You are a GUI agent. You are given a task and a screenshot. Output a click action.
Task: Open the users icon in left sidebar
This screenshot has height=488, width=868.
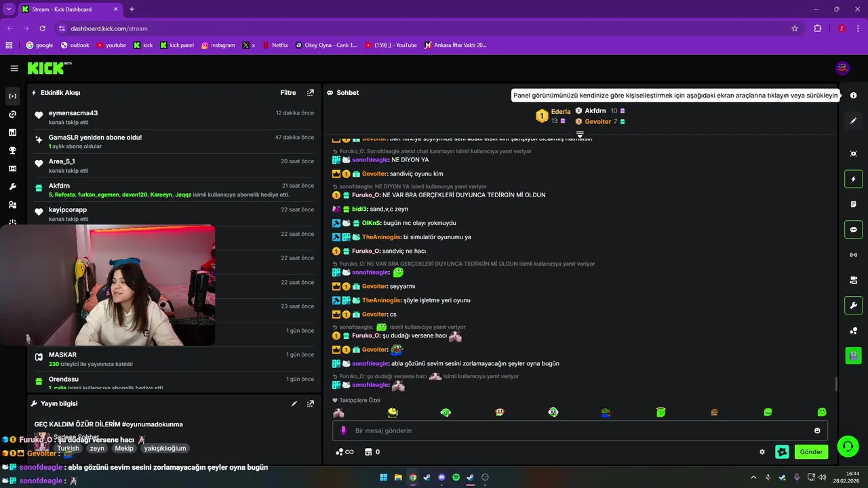(12, 205)
